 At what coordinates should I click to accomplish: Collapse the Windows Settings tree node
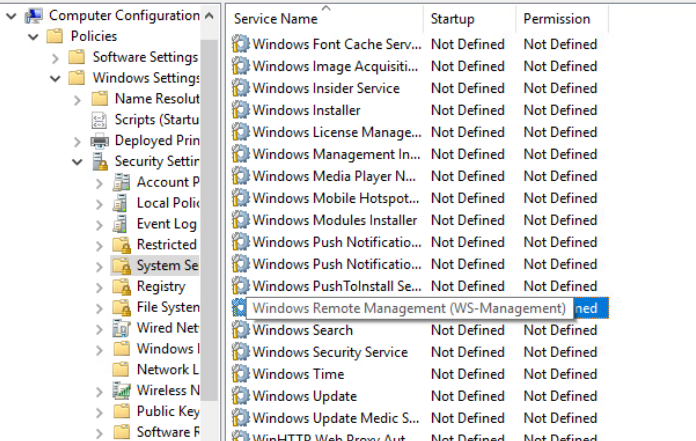(56, 78)
